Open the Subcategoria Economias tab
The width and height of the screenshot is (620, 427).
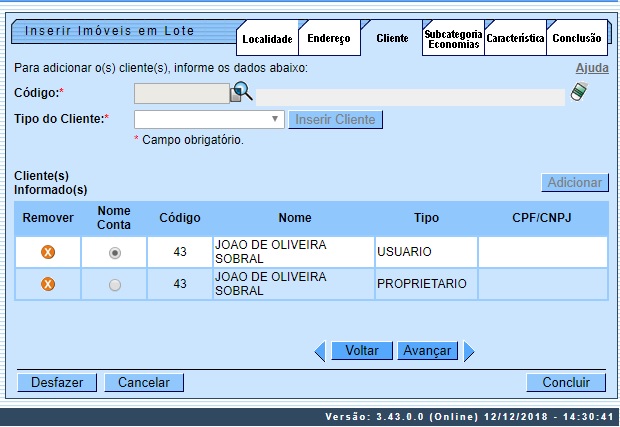(x=453, y=39)
